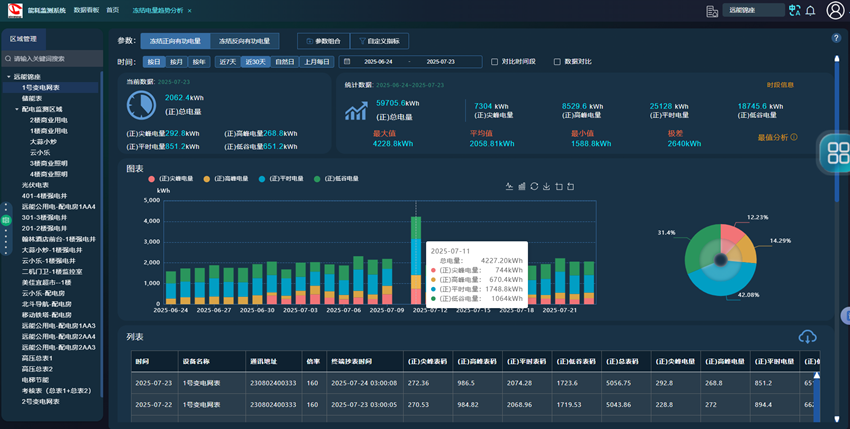Toggle (正)尖峰电量 legend series

[170, 179]
